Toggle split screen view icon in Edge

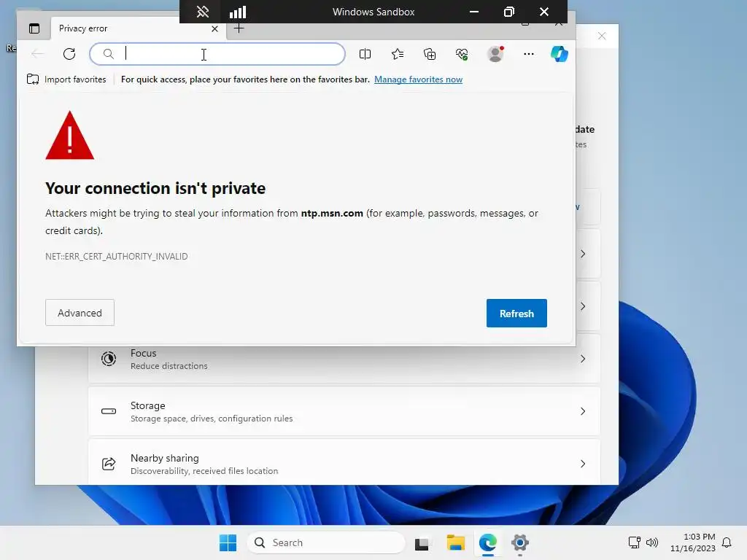point(365,54)
